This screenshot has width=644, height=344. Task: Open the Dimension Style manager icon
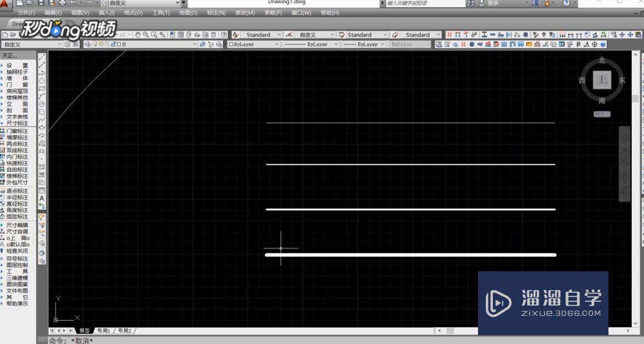pyautogui.click(x=288, y=35)
